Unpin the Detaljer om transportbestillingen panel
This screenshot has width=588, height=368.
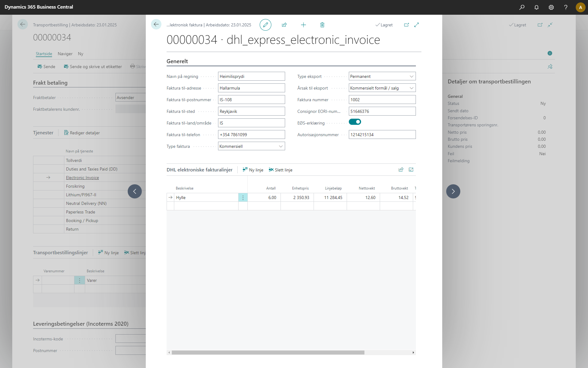[550, 67]
